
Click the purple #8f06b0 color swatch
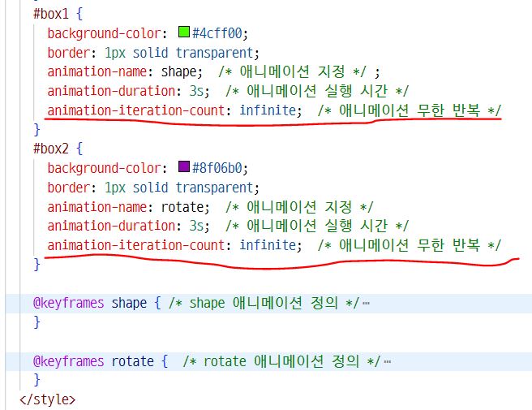[x=184, y=166]
